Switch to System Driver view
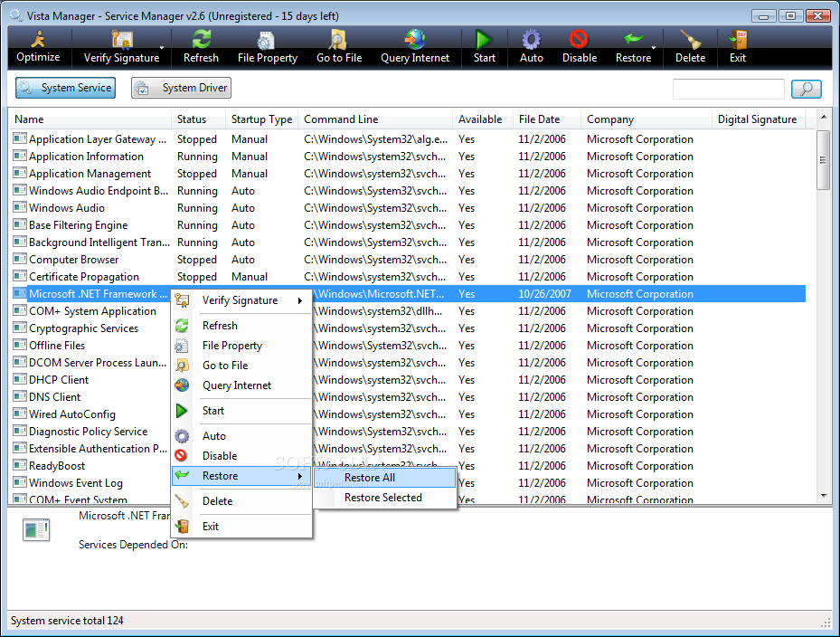 [181, 88]
